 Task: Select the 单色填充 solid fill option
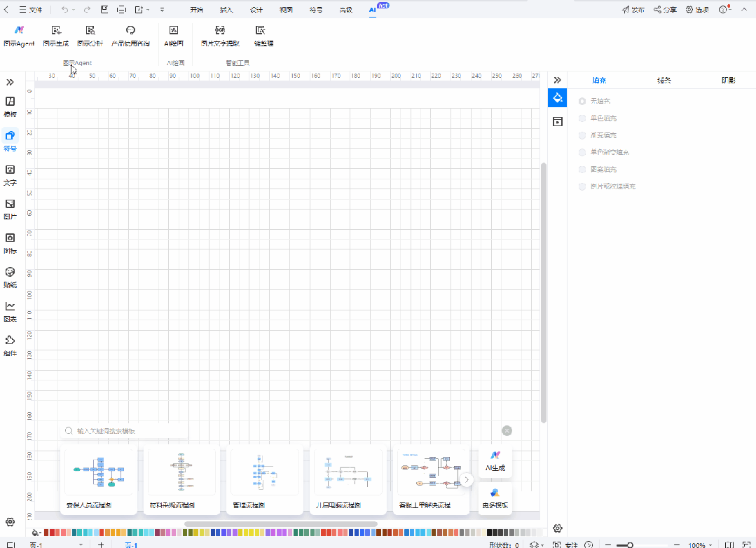click(598, 118)
